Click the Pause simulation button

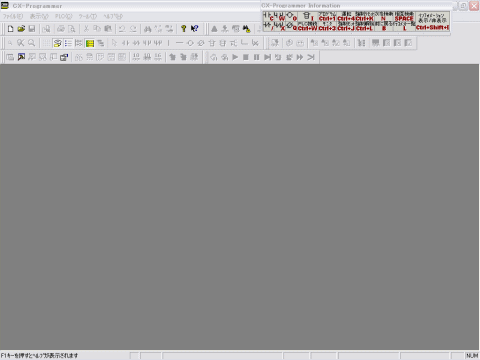click(x=257, y=57)
